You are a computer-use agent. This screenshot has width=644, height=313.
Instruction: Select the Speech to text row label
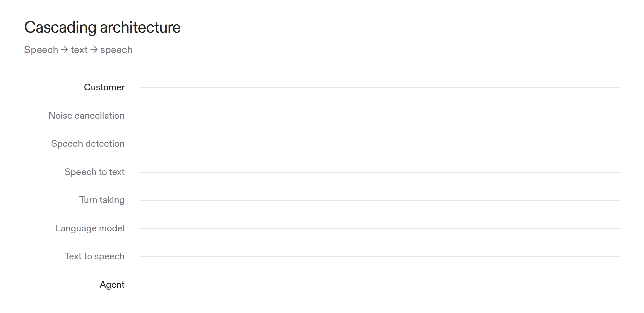95,172
